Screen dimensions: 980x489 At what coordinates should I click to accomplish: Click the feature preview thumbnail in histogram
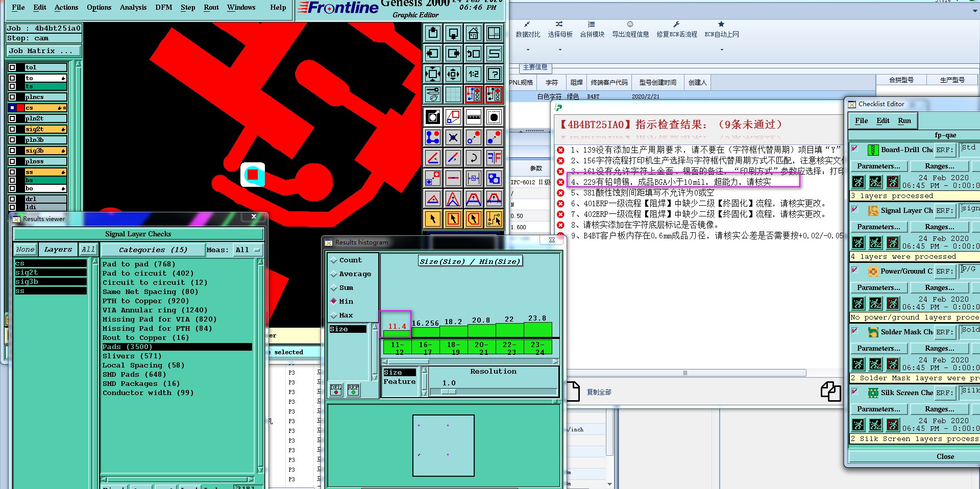[444, 445]
